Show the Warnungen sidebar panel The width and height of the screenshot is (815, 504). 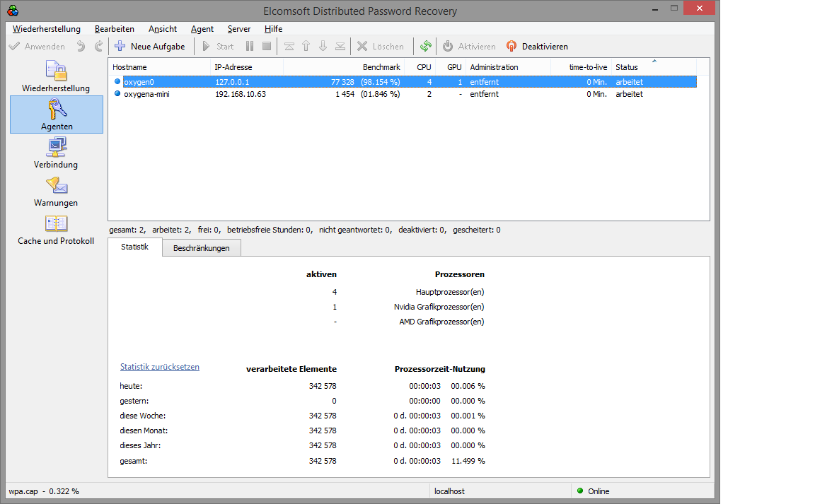pyautogui.click(x=56, y=191)
